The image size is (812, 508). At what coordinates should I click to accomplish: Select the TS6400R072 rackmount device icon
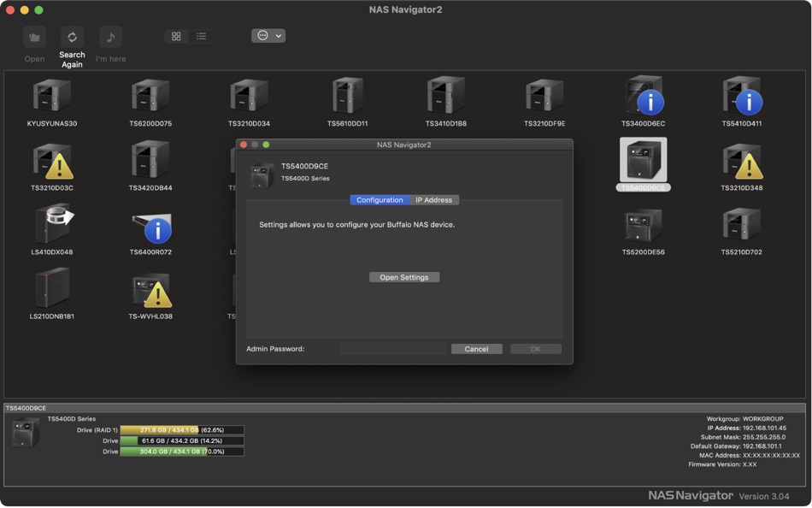click(151, 228)
